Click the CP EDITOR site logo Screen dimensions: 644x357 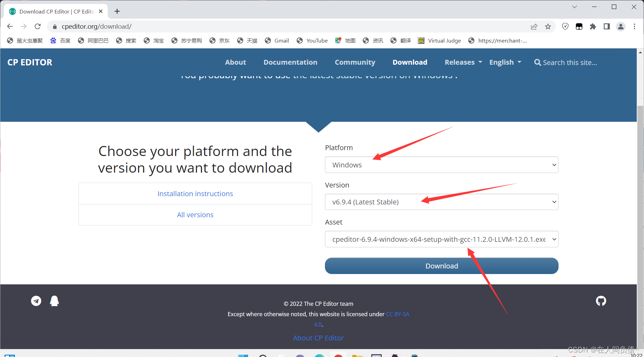pos(30,62)
